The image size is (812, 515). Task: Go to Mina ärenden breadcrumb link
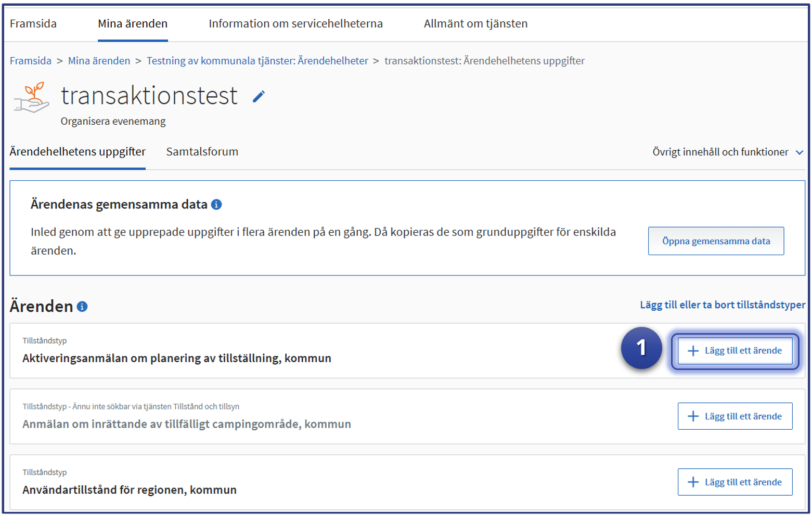99,61
